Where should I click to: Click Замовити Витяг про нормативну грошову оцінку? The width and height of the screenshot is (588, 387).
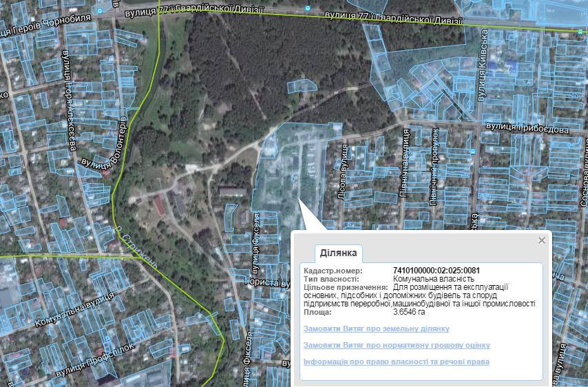pos(397,346)
